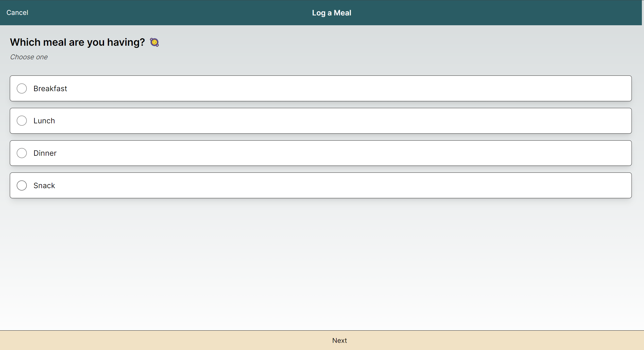This screenshot has width=644, height=350.
Task: Click the Lunch label text
Action: pyautogui.click(x=44, y=121)
